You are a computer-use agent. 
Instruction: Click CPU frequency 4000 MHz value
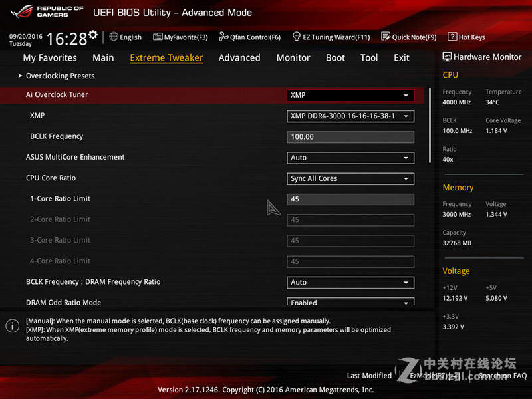pos(457,102)
